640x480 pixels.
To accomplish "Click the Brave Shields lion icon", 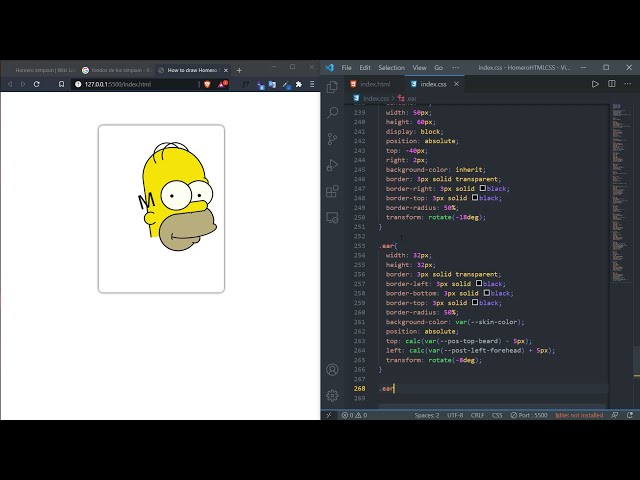I will pyautogui.click(x=207, y=84).
